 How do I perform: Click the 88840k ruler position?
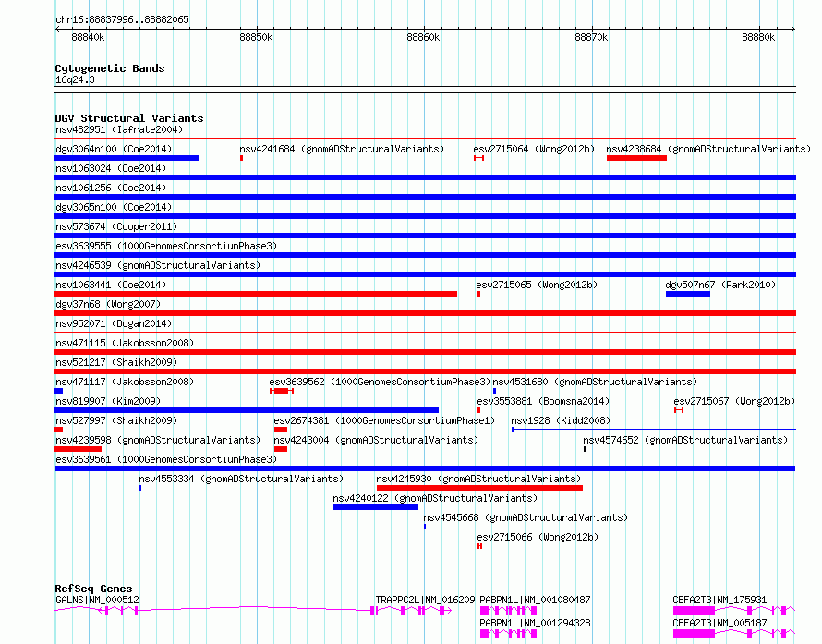coord(88,37)
